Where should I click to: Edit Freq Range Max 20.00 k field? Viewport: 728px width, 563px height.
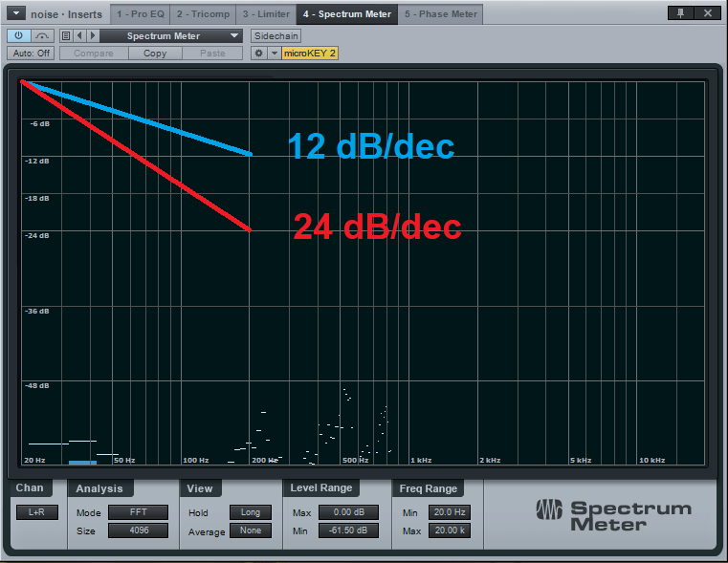(x=450, y=531)
